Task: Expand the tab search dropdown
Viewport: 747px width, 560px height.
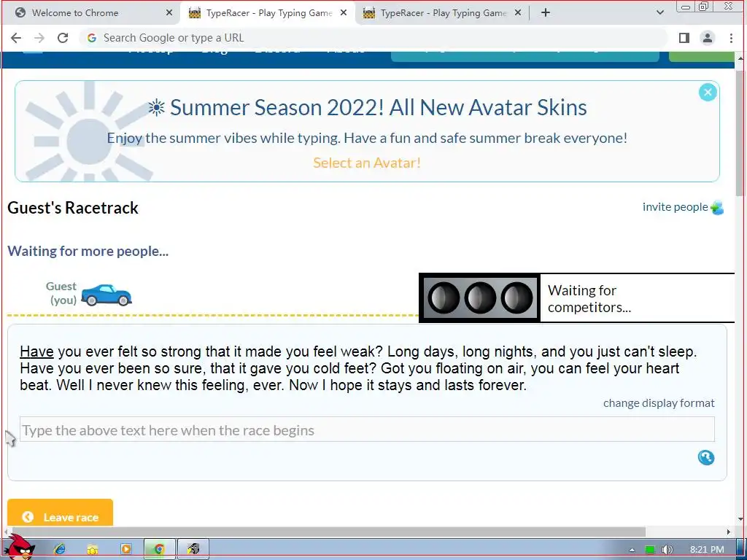Action: point(659,13)
